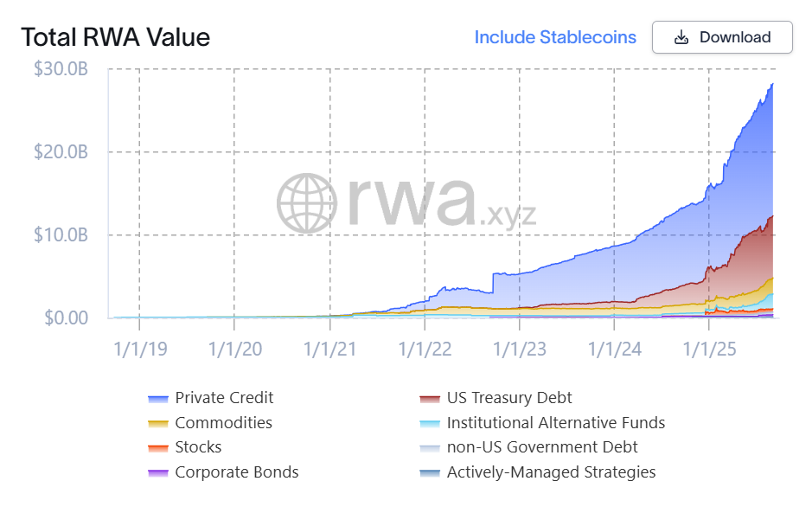Click the purple Corporate Bonds legend marker

(157, 472)
